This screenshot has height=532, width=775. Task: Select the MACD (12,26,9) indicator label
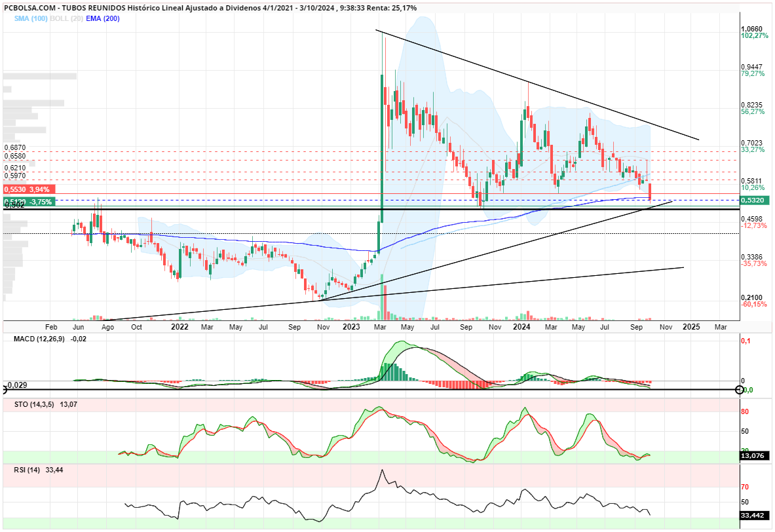pos(41,339)
